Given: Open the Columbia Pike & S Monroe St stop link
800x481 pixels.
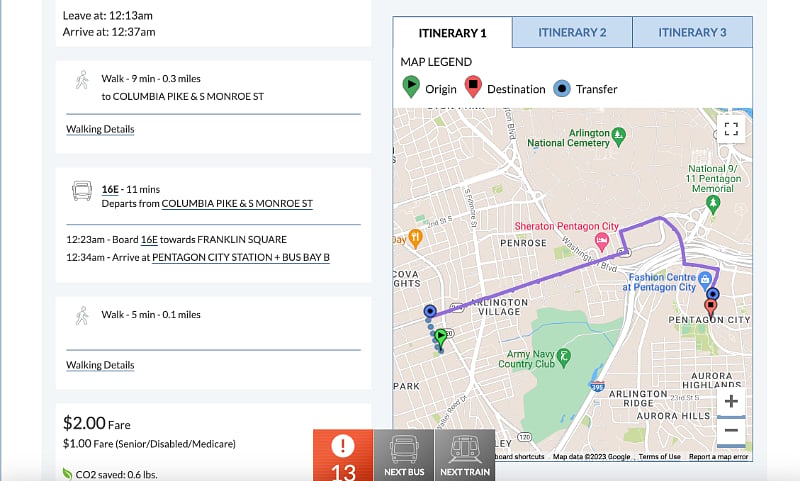Looking at the screenshot, I should pos(237,204).
